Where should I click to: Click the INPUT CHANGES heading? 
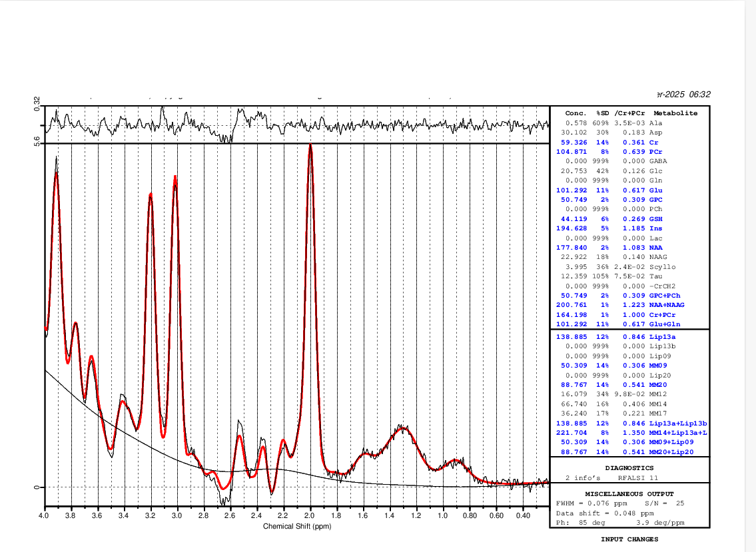(x=629, y=539)
